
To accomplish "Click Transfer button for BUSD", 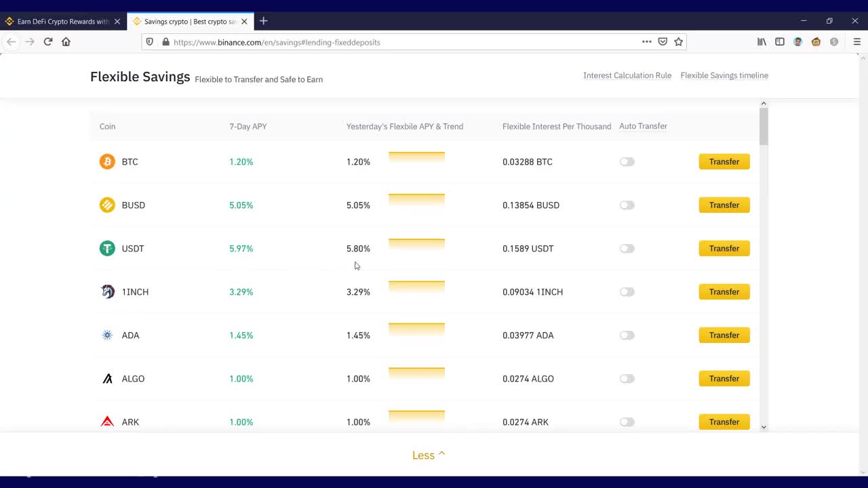I will point(724,205).
